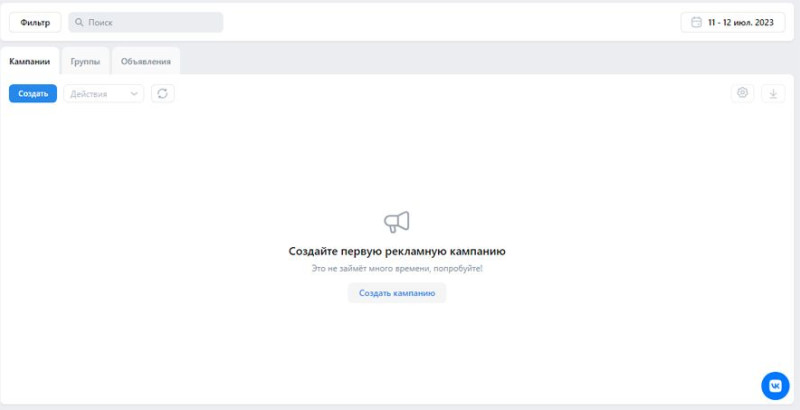Click the refresh campaigns icon
Viewport: 800px width, 410px height.
pos(163,93)
